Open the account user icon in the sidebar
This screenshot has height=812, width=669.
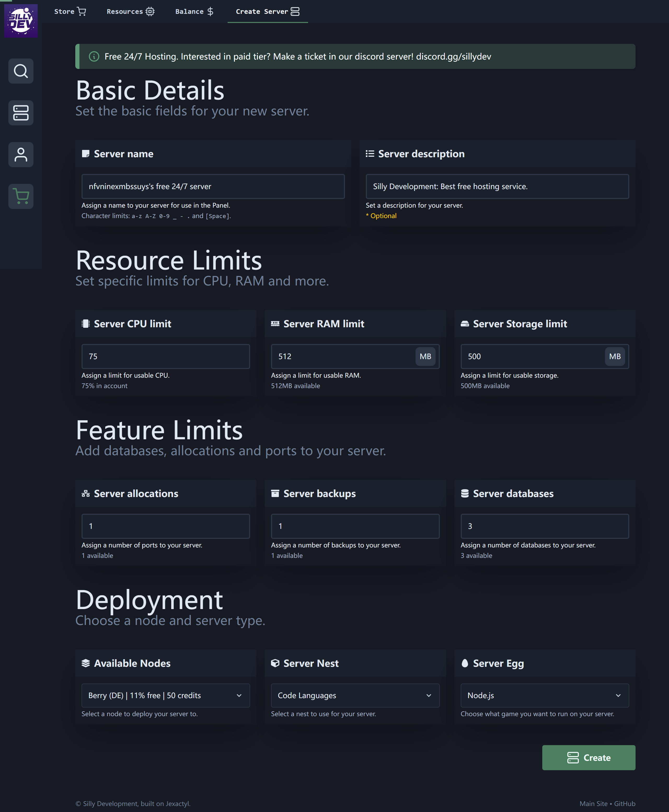21,154
